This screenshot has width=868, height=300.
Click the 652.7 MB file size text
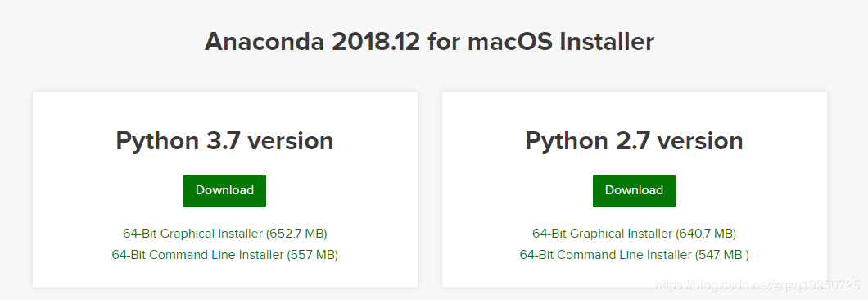tap(296, 234)
